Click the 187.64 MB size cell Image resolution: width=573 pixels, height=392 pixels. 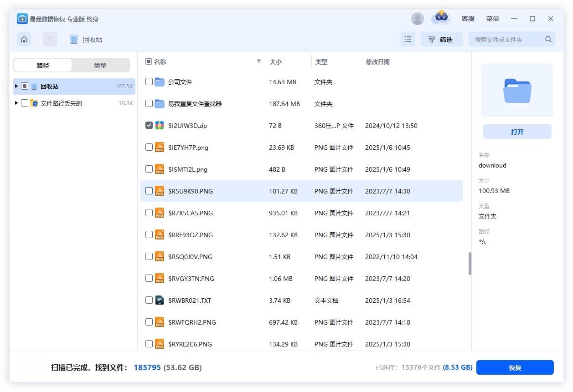(x=284, y=104)
